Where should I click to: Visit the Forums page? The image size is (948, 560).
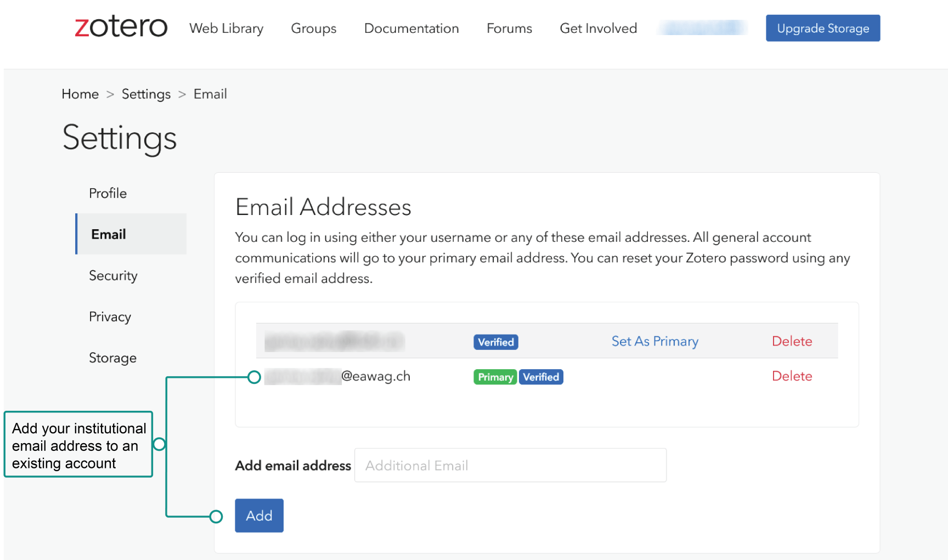coord(509,29)
